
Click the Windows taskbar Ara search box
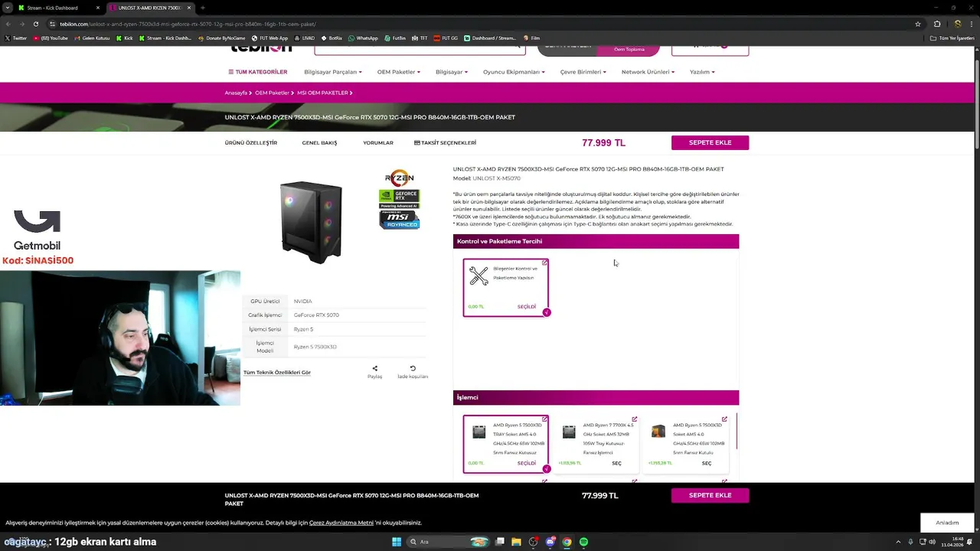pos(449,542)
